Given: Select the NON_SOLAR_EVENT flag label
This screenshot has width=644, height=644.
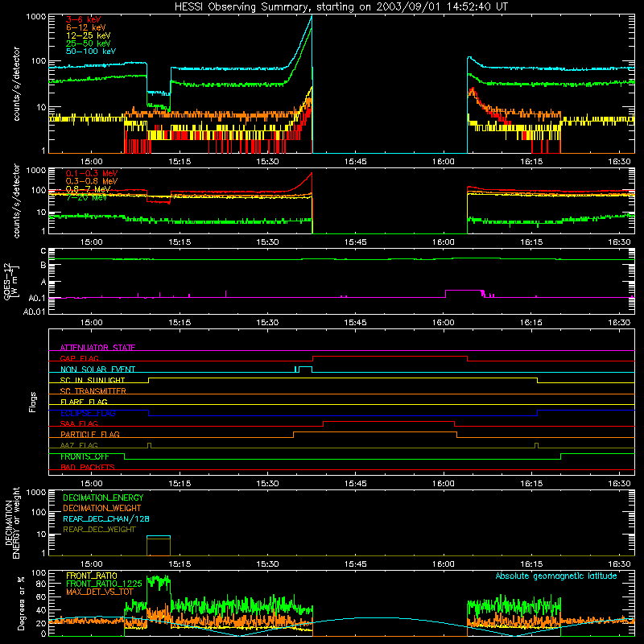Looking at the screenshot, I should click(x=97, y=369).
